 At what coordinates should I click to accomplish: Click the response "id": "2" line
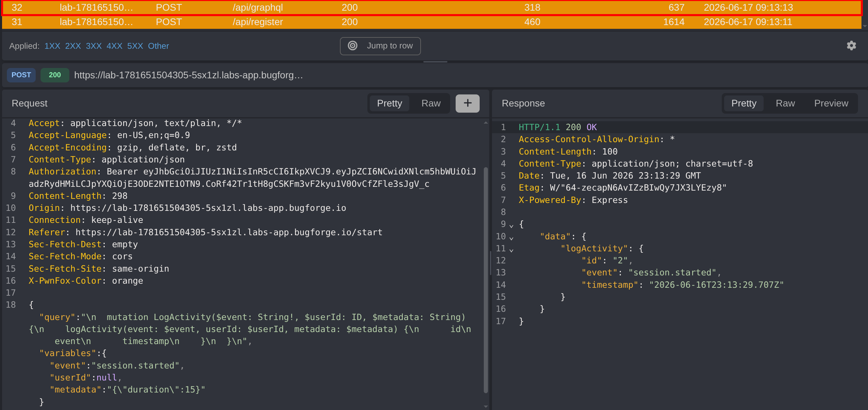[x=607, y=261]
